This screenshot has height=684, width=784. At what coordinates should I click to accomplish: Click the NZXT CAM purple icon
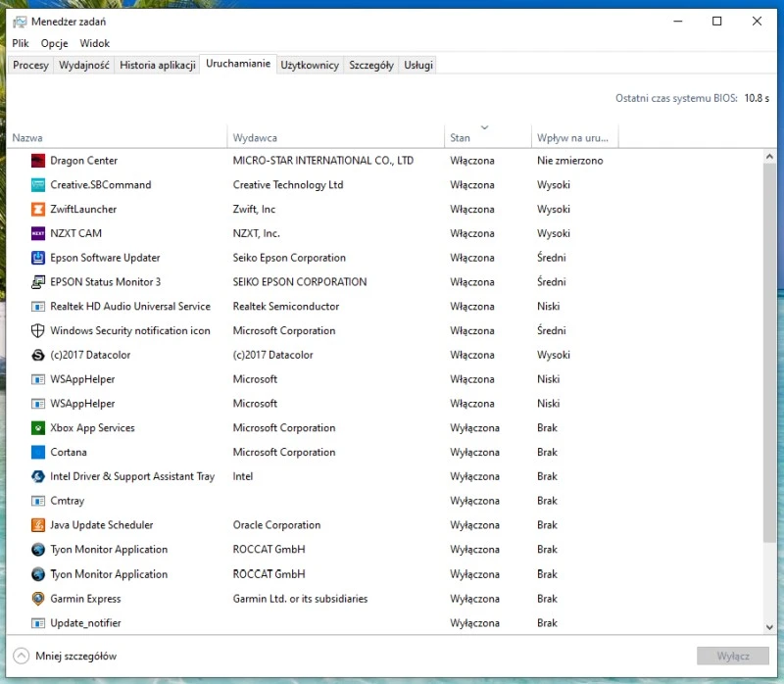(x=38, y=233)
